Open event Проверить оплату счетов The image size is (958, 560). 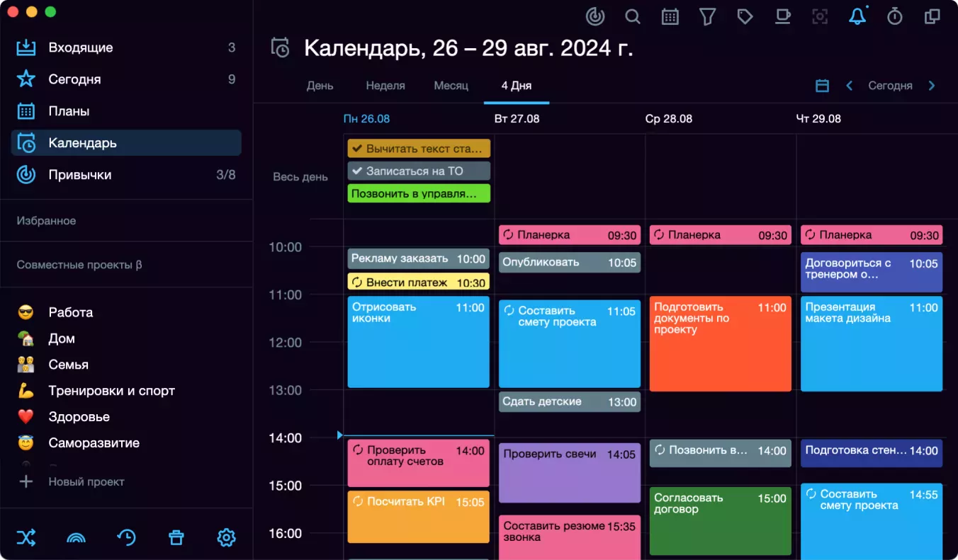tap(419, 463)
